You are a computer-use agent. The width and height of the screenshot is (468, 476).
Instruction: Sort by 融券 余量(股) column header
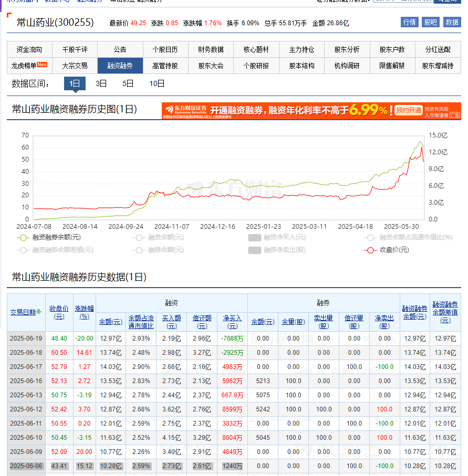[x=293, y=322]
